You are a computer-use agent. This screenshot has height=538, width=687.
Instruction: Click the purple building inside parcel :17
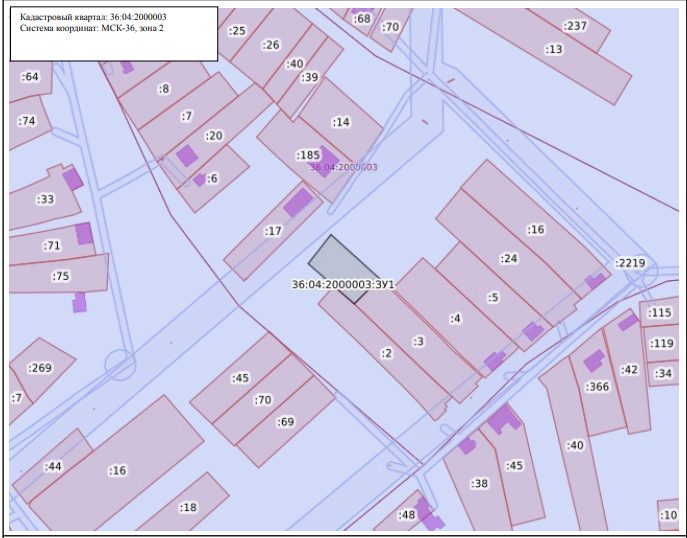298,202
